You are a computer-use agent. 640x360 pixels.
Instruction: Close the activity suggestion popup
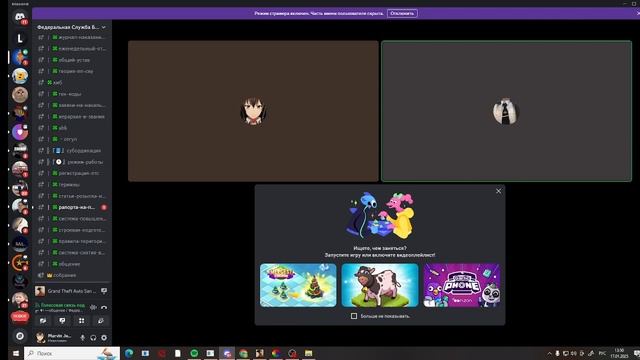point(498,191)
